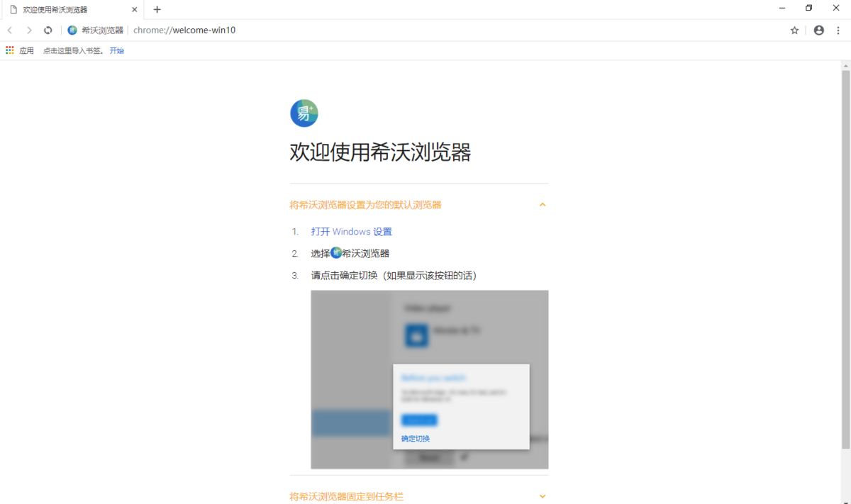851x504 pixels.
Task: Click the forward navigation arrow
Action: coord(28,30)
